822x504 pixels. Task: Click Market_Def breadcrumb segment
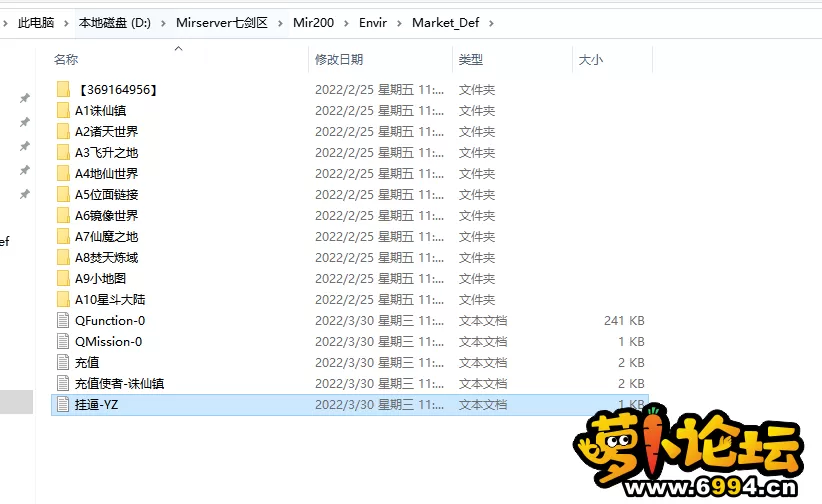446,23
